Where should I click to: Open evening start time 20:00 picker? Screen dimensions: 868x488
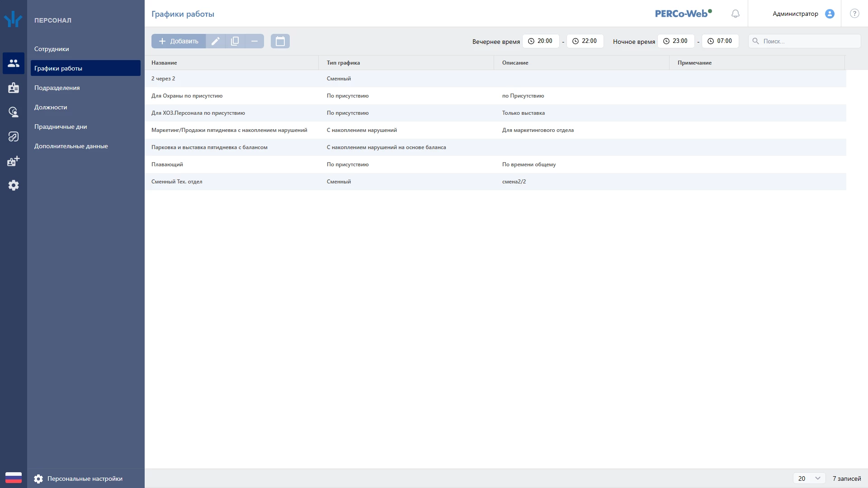[x=541, y=41]
